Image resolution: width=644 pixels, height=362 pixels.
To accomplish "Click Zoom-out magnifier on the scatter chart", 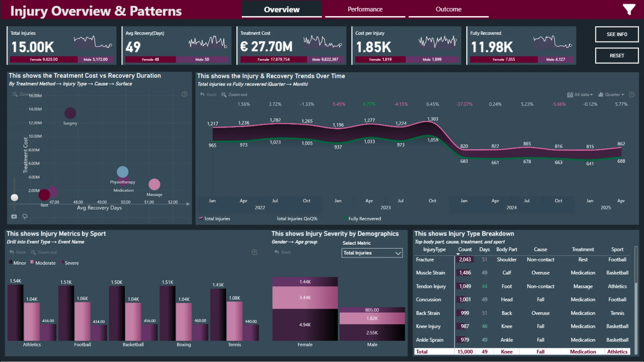I will [15, 94].
